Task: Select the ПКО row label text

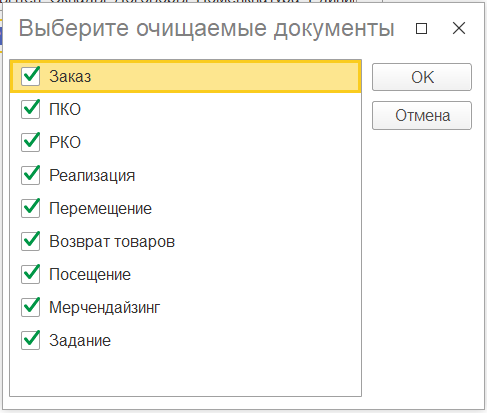Action: click(65, 109)
